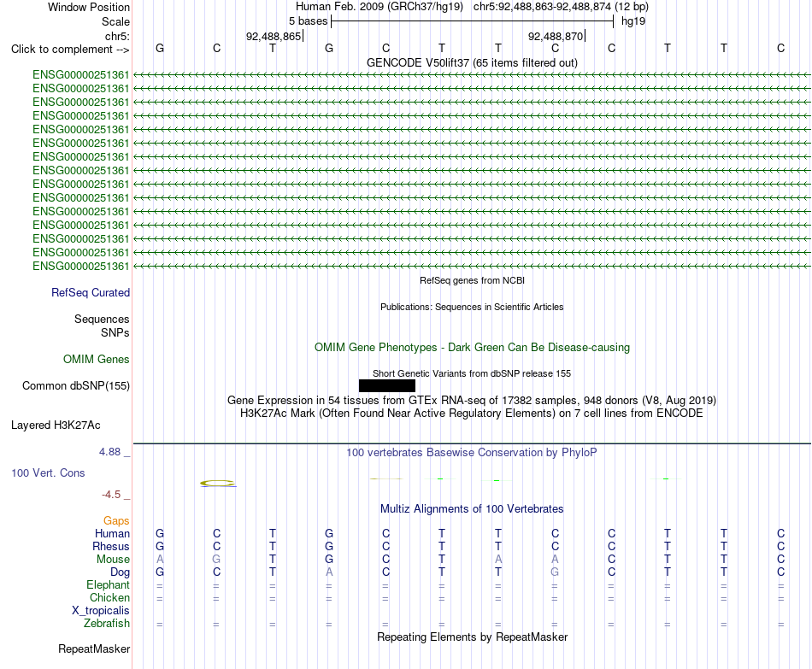The image size is (812, 669).
Task: Click the hg19 label beside scale bar
Action: pos(633,21)
